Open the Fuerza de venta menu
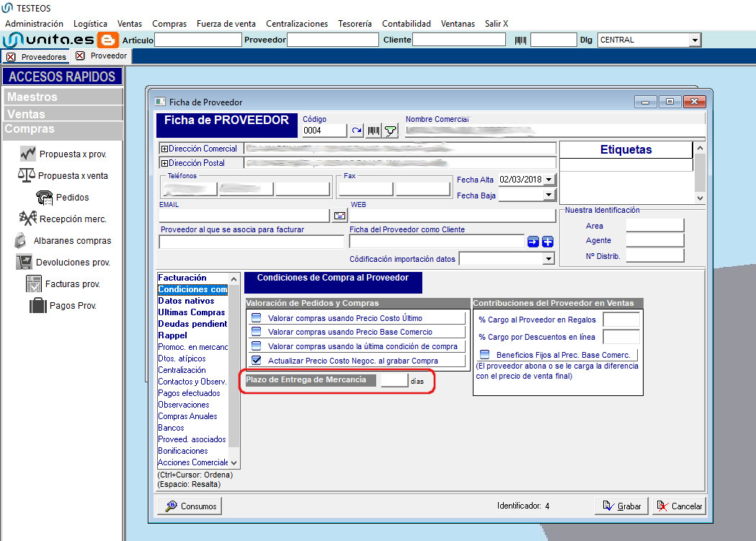Screen dimensions: 756x541 (x=226, y=24)
